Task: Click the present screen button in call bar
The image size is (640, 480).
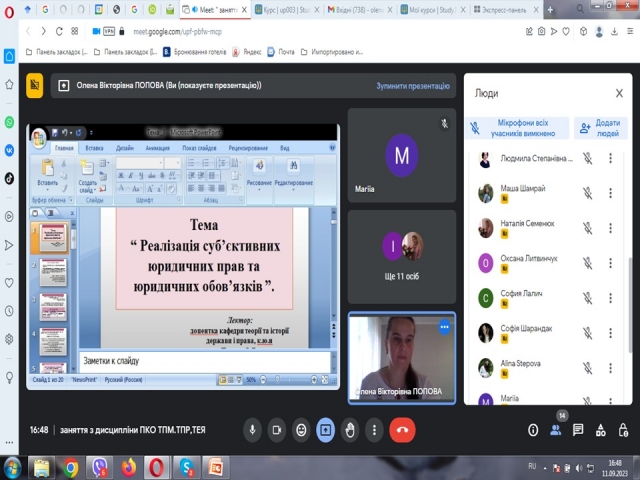Action: click(x=326, y=429)
